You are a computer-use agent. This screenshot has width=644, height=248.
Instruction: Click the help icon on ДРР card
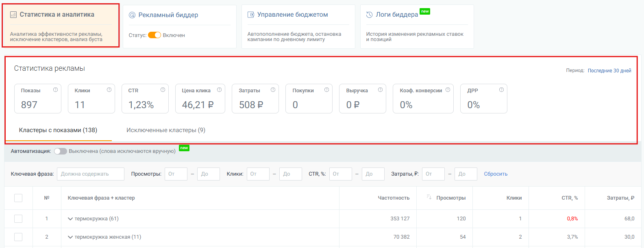501,90
